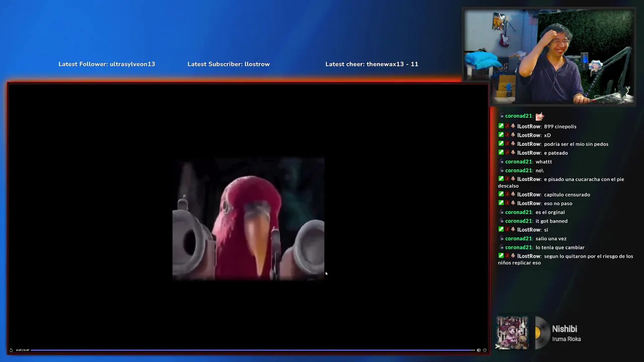Mute the video using the speaker icon
Image resolution: width=644 pixels, height=362 pixels.
point(478,350)
